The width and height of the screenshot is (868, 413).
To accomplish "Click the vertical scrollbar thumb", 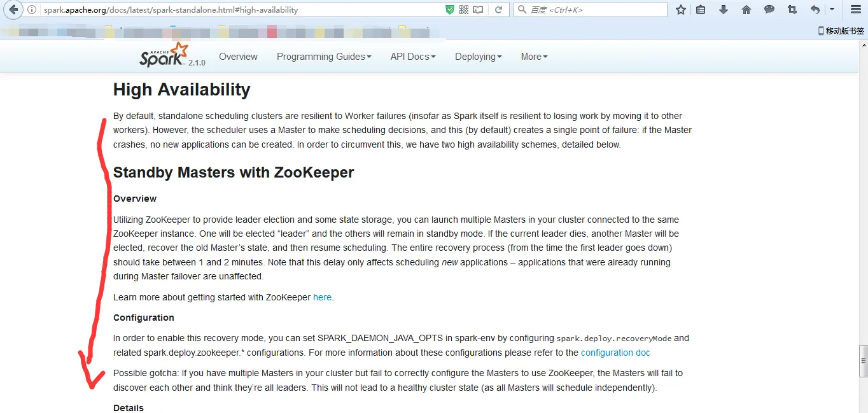I will pyautogui.click(x=863, y=361).
